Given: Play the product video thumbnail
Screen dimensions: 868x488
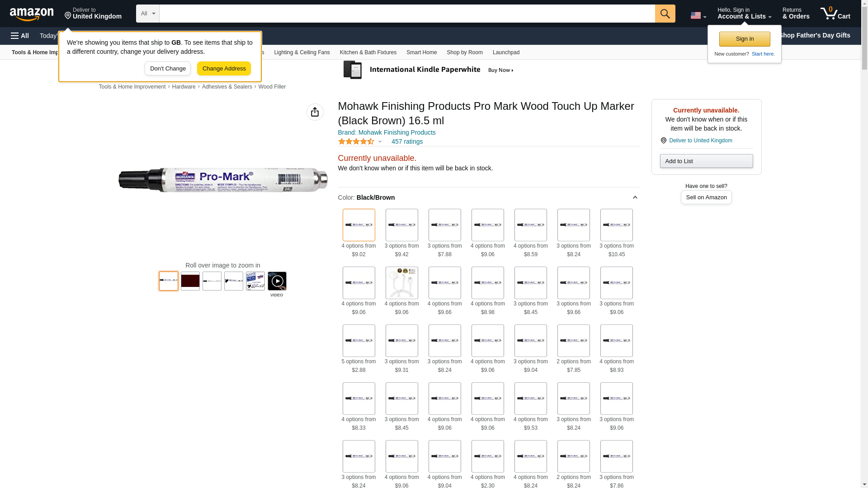Looking at the screenshot, I should [277, 281].
